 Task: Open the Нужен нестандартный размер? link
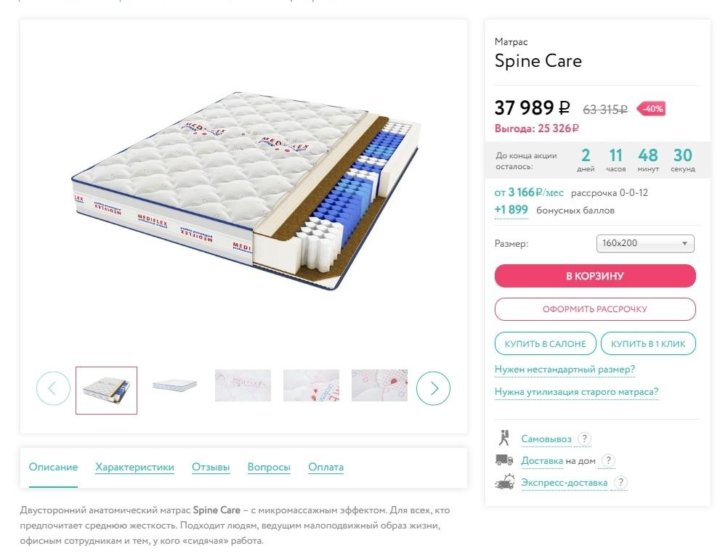pos(565,369)
